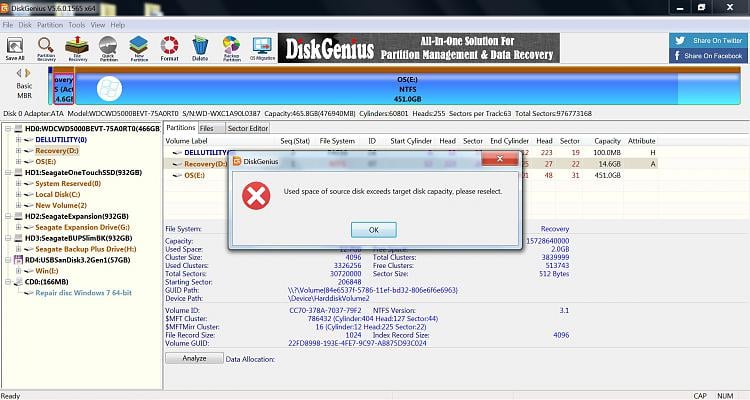Click the Save All toolbar icon
Screen dimensions: 750x400
15,49
